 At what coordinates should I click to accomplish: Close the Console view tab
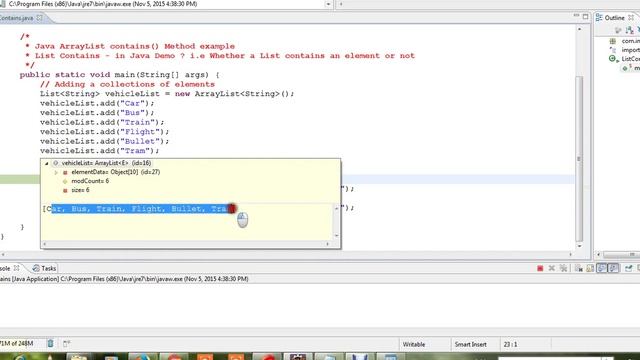point(17,268)
